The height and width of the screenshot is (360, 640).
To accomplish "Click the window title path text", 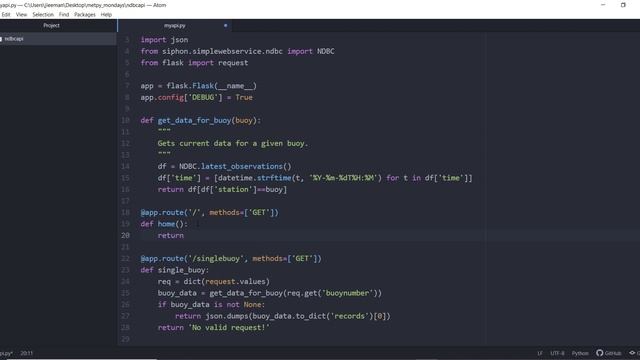I will (83, 5).
